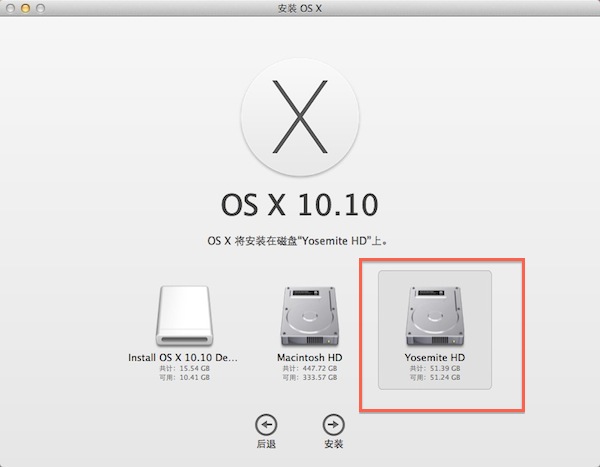Click the grey close window button
600x467 pixels.
pos(10,8)
